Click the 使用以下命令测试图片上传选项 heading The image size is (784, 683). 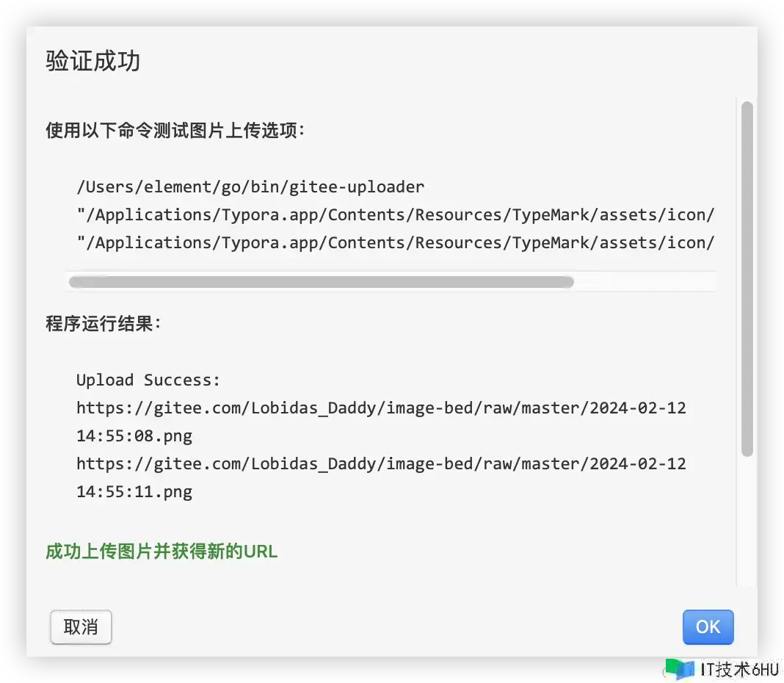175,130
